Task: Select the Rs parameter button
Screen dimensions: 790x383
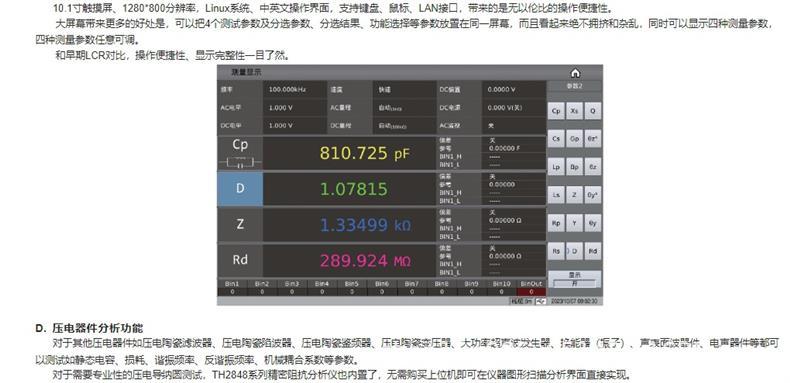Action: (556, 251)
